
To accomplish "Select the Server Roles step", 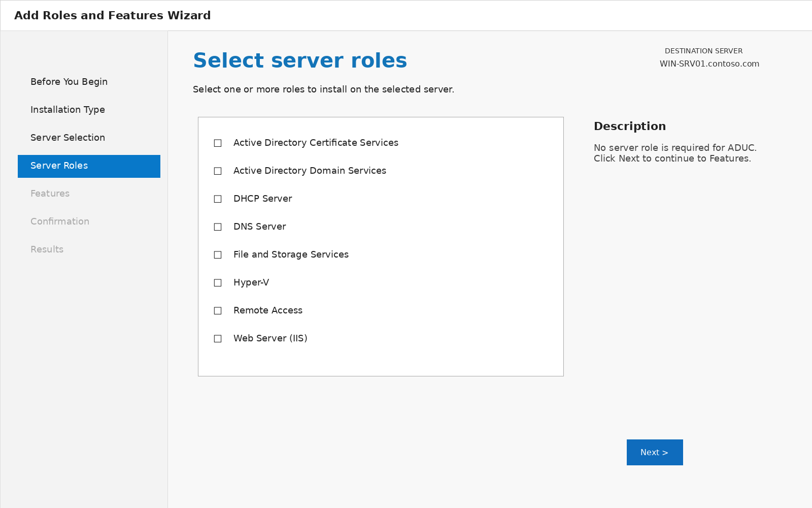I will tap(89, 166).
